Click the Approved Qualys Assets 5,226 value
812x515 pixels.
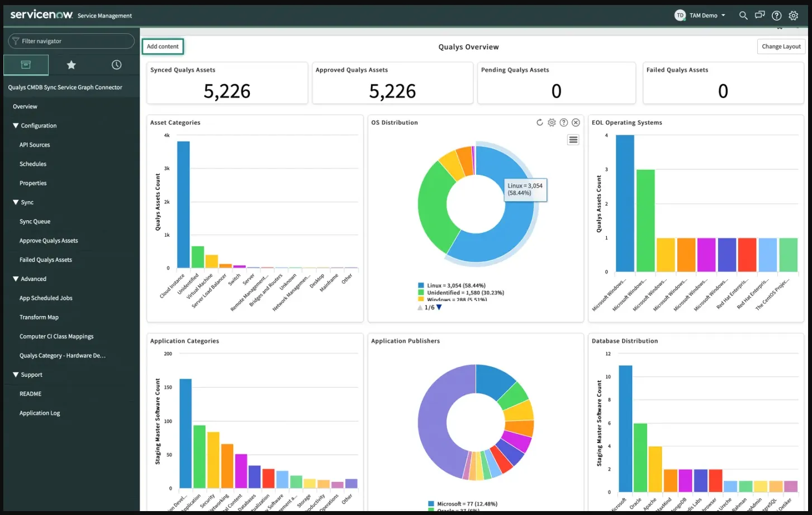coord(392,91)
